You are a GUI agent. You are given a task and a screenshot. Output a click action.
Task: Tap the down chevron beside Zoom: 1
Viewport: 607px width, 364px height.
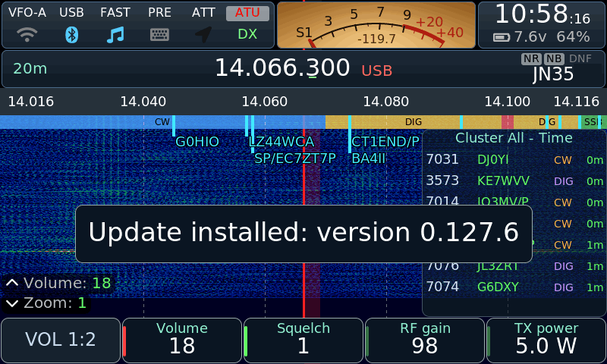click(x=12, y=303)
